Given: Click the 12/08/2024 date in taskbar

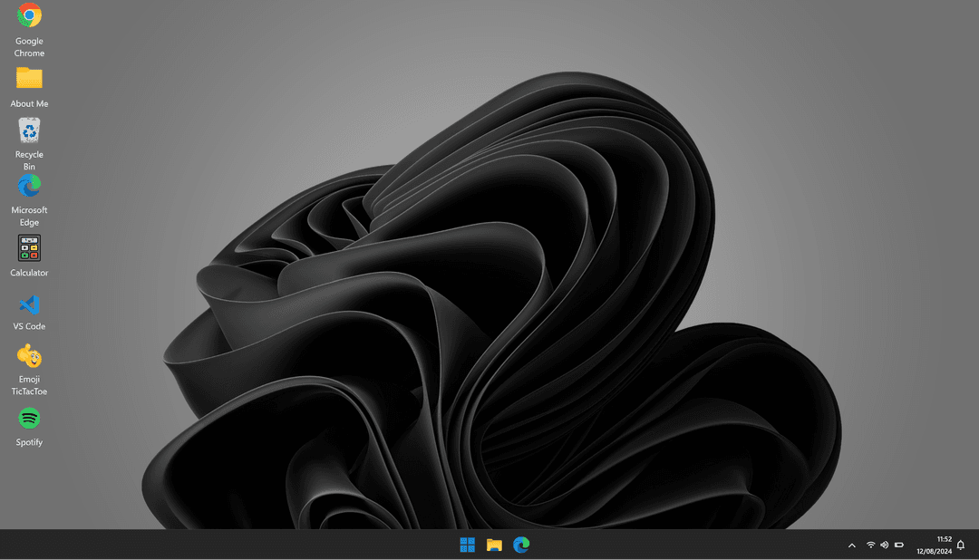Looking at the screenshot, I should point(934,551).
